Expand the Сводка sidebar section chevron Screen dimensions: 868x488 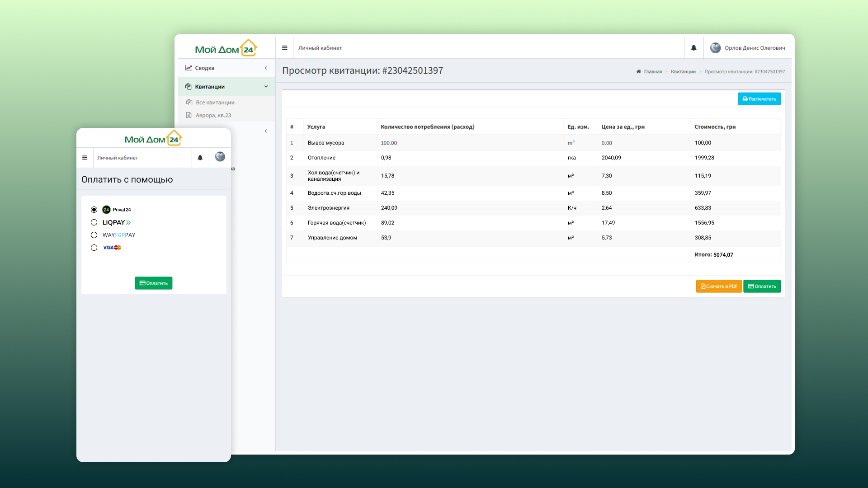266,68
